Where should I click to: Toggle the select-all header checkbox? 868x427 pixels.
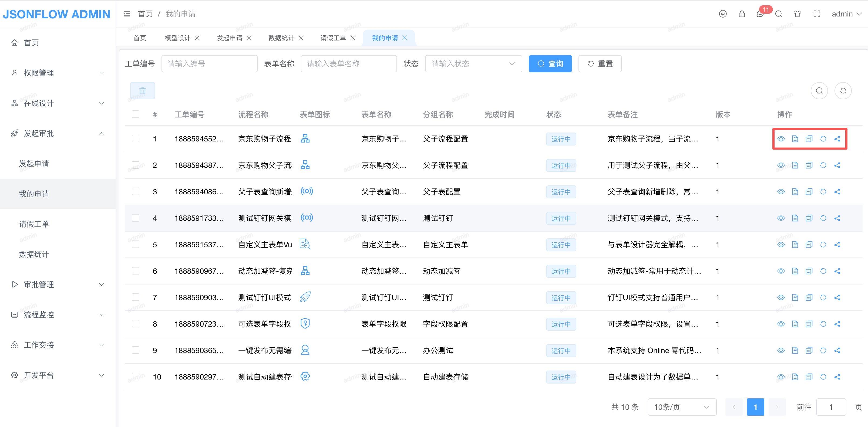pos(136,114)
